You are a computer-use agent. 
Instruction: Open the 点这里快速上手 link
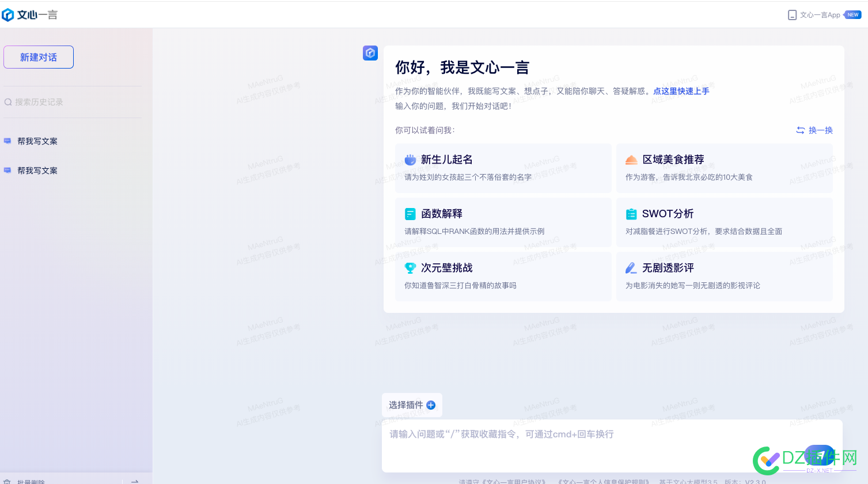tap(681, 91)
